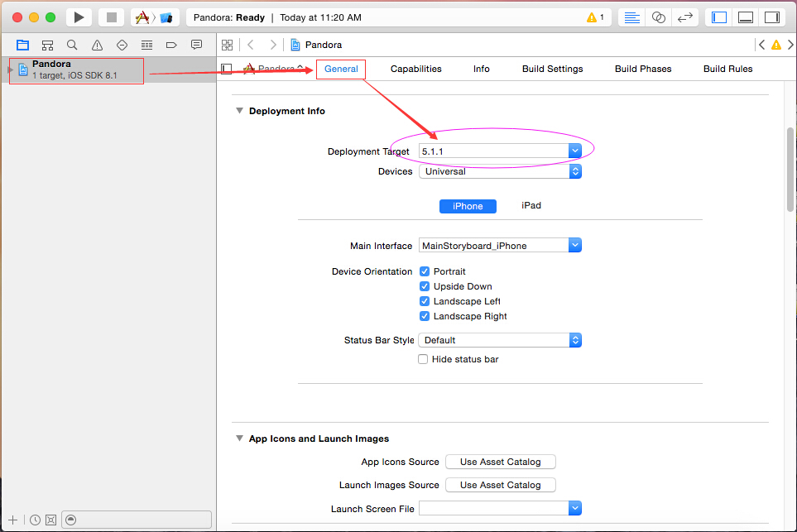The height and width of the screenshot is (532, 797).
Task: Open the scheme selector in toolbar
Action: (143, 17)
